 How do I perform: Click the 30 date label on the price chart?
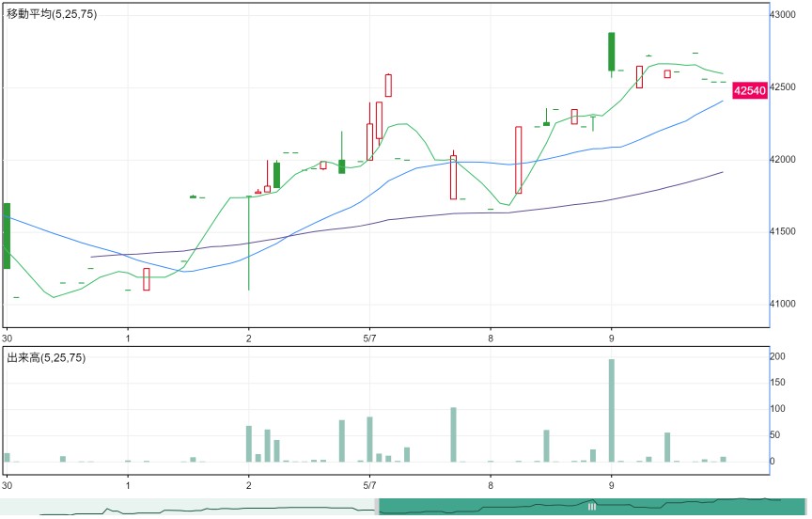tap(7, 338)
